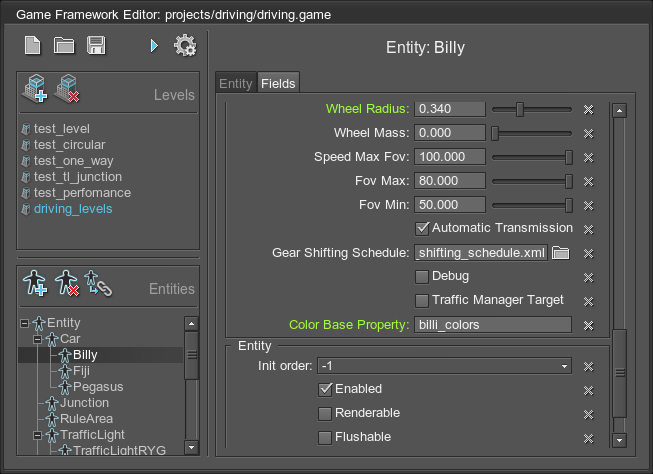Reset Wheel Radius field with X icon
Screen dimensions: 653x474
pos(588,110)
